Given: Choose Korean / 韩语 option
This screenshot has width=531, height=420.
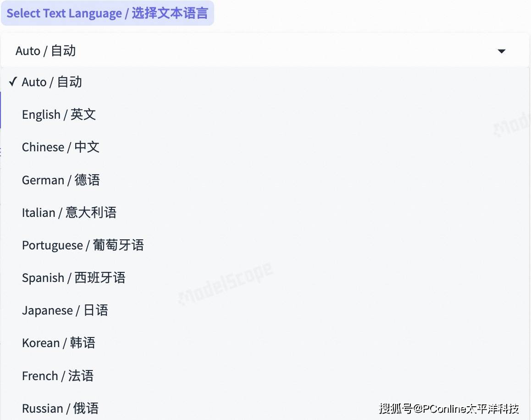Looking at the screenshot, I should pos(58,343).
